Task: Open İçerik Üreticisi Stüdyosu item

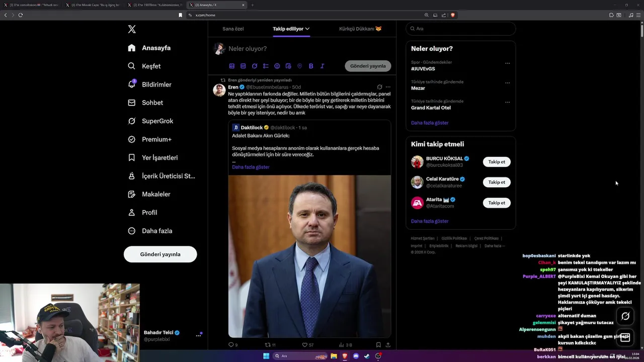Action: point(161,176)
